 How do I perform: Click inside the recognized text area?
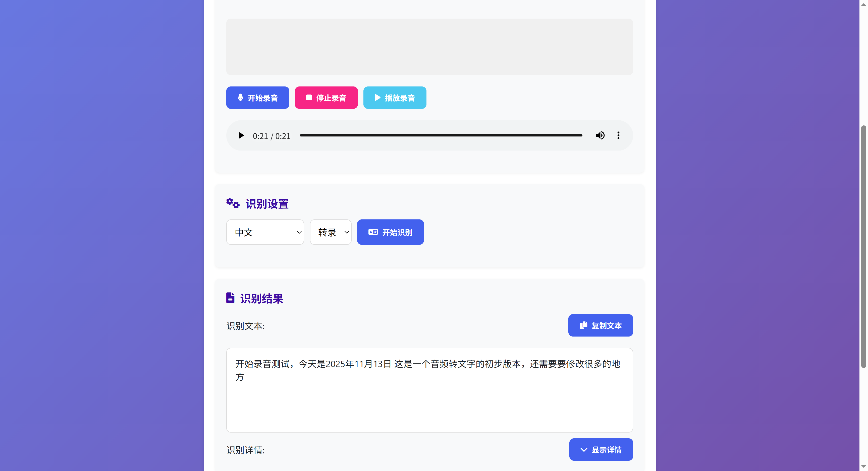click(x=429, y=398)
